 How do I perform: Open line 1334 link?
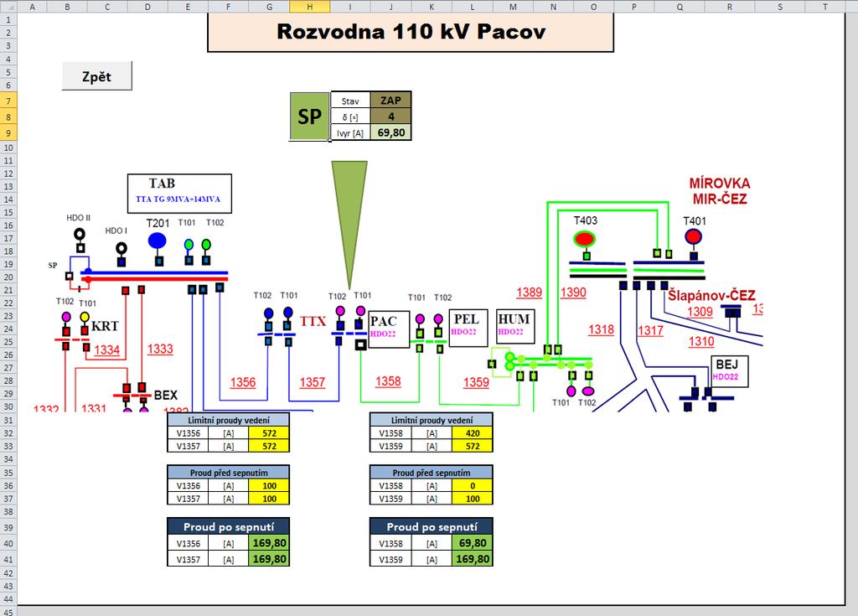pyautogui.click(x=106, y=349)
